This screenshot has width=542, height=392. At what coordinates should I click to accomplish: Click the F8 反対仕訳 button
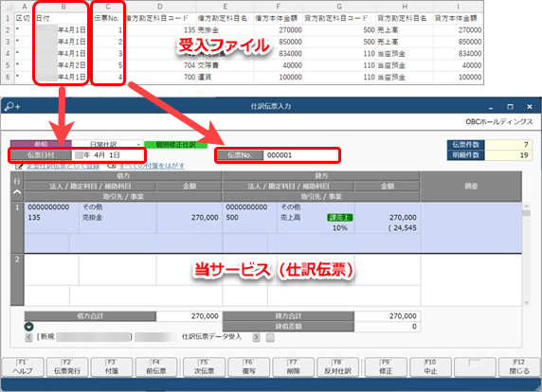click(x=338, y=367)
